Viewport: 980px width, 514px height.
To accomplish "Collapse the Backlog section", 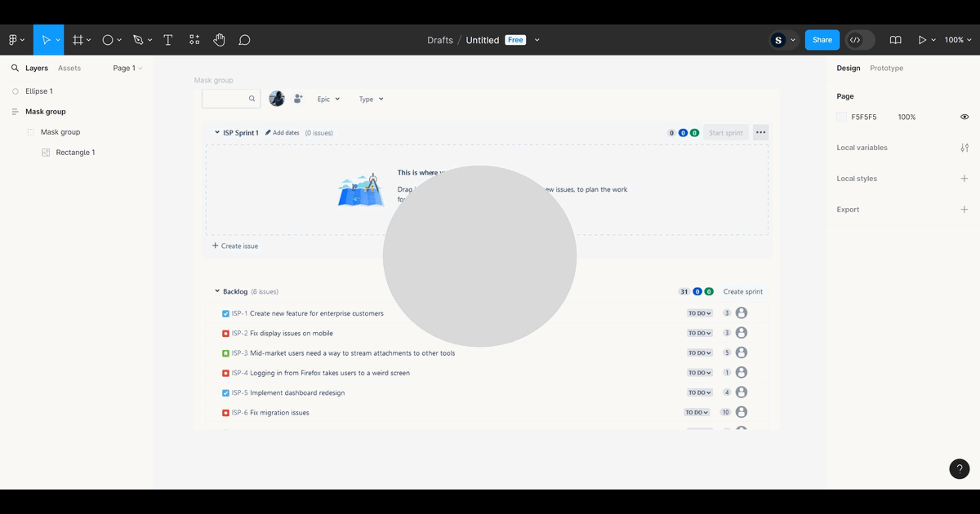I will (217, 291).
